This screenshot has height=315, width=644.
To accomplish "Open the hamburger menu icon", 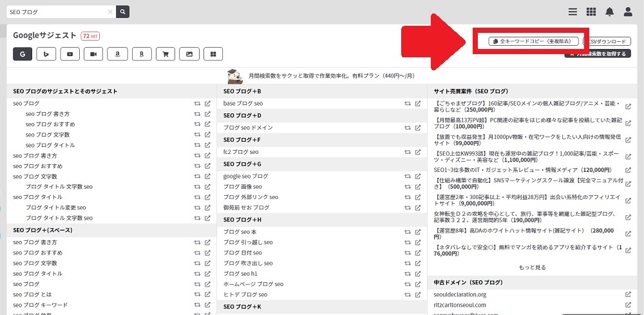I will click(573, 12).
